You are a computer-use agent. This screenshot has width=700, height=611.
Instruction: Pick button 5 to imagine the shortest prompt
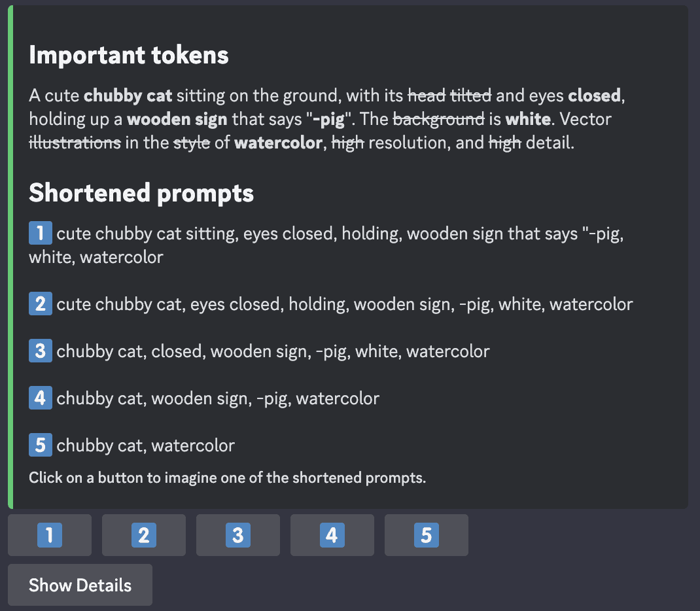click(x=427, y=535)
